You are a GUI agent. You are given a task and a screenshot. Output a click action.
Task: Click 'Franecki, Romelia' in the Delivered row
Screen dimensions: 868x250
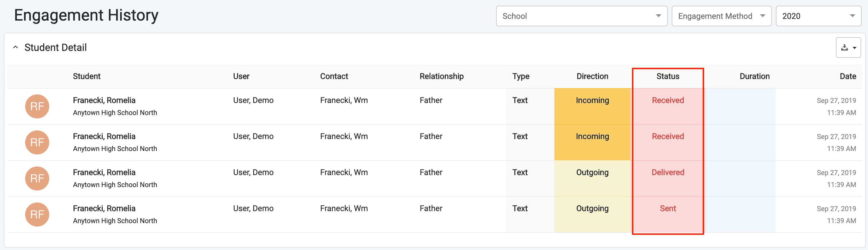(104, 172)
